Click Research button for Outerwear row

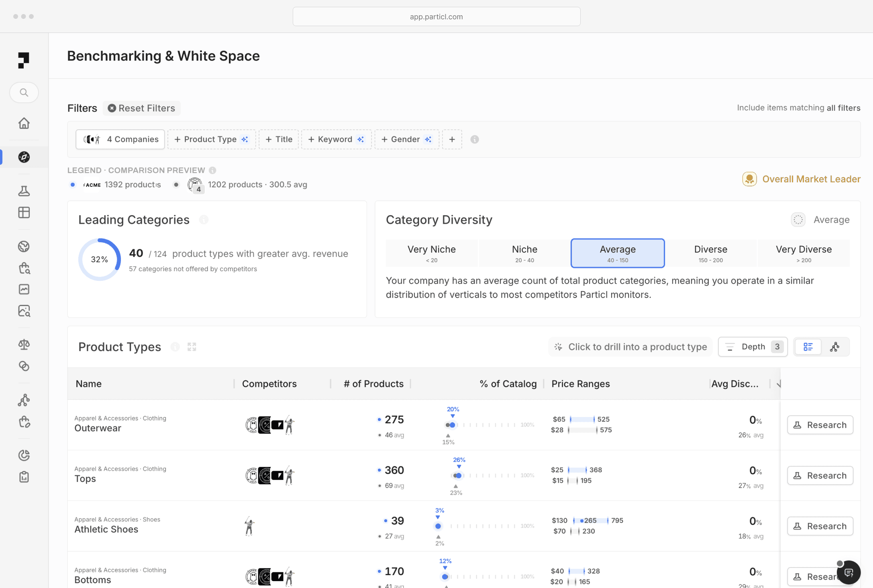click(820, 425)
